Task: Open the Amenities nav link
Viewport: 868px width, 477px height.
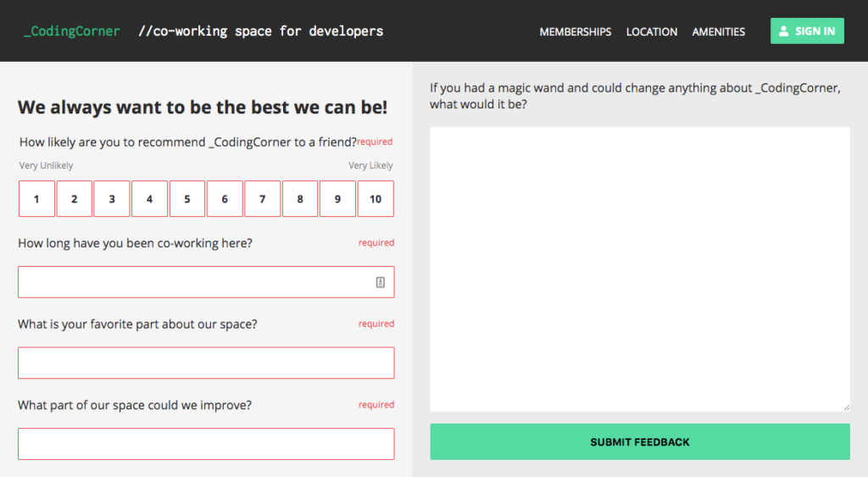Action: pyautogui.click(x=719, y=31)
